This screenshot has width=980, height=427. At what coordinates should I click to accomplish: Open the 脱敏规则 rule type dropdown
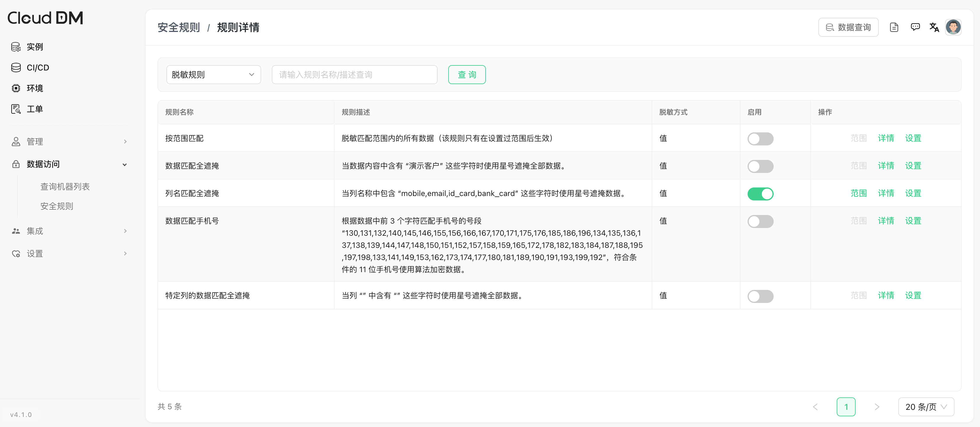coord(213,75)
